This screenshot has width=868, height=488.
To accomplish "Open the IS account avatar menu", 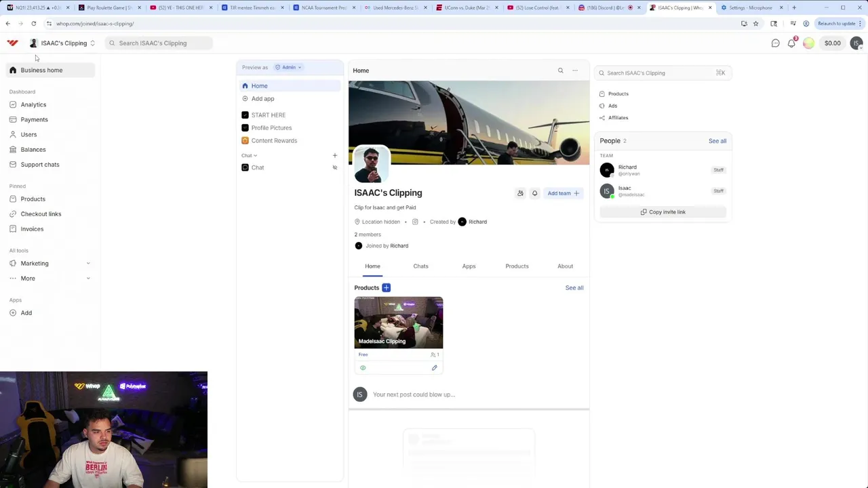I will point(856,43).
